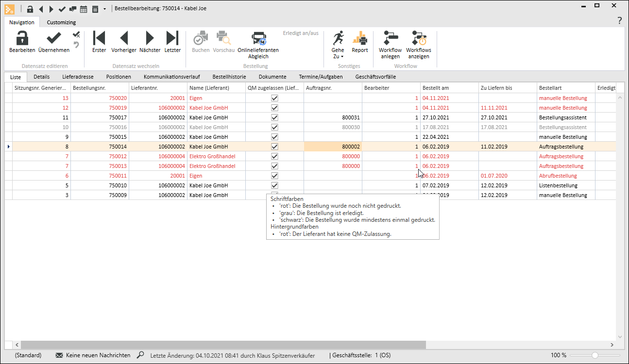Toggle QM checkbox for order 750020
The image size is (629, 364).
(x=274, y=98)
